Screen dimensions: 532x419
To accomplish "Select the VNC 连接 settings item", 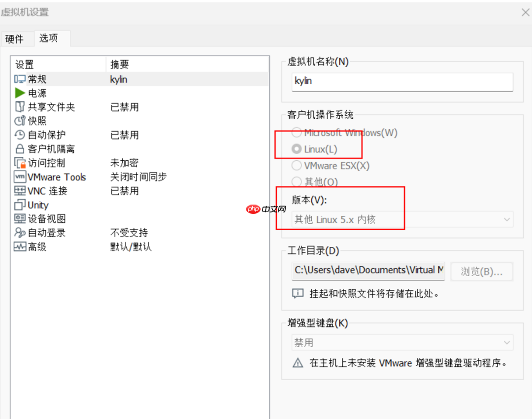I will [42, 191].
